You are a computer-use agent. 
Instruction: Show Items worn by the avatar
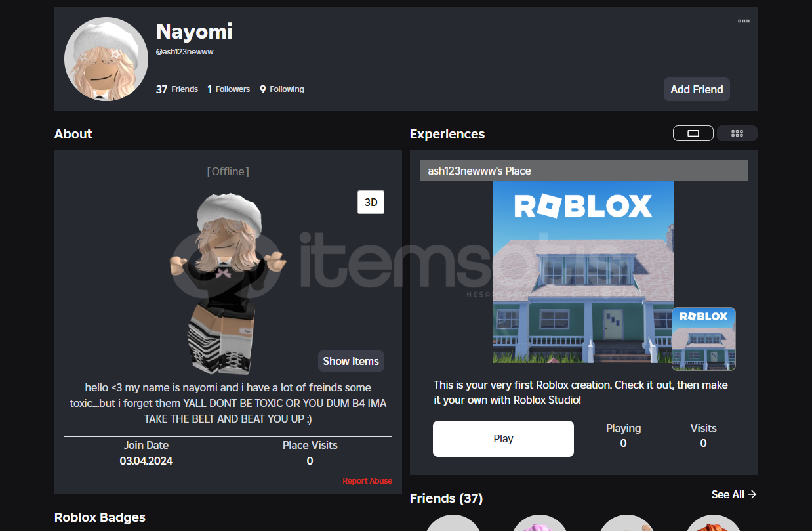pos(351,361)
